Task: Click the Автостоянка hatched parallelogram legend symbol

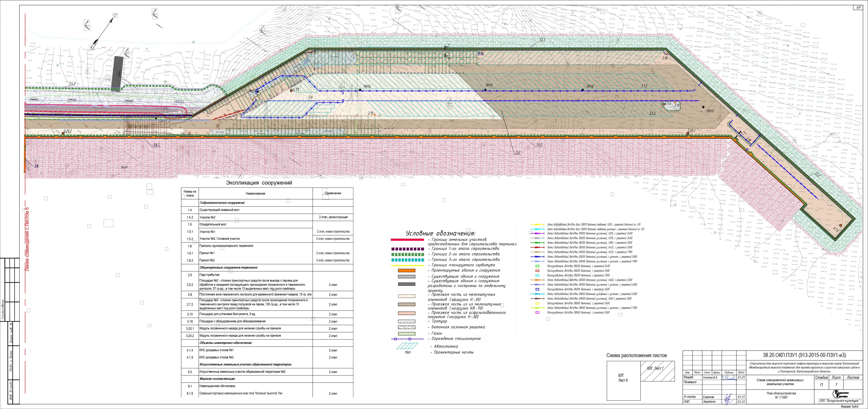Action: (x=407, y=346)
